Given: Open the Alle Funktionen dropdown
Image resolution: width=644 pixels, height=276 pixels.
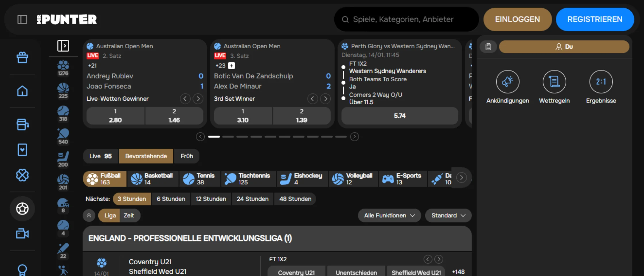Looking at the screenshot, I should pos(389,215).
